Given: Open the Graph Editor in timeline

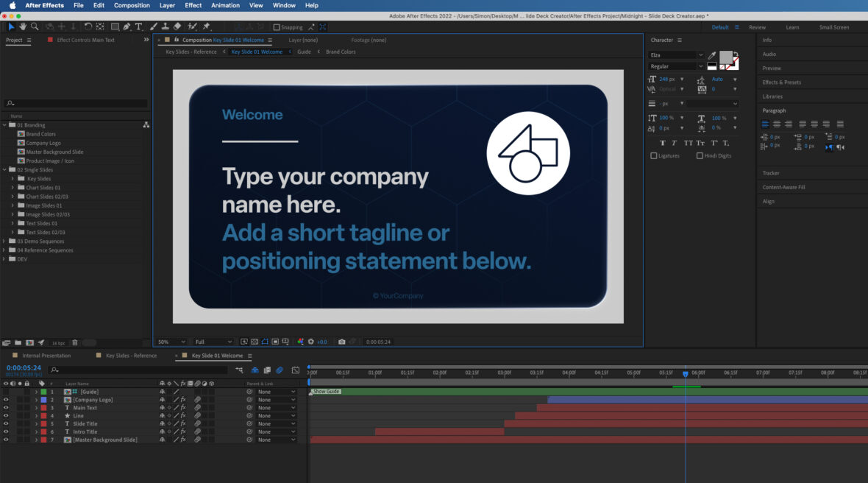Looking at the screenshot, I should 296,370.
